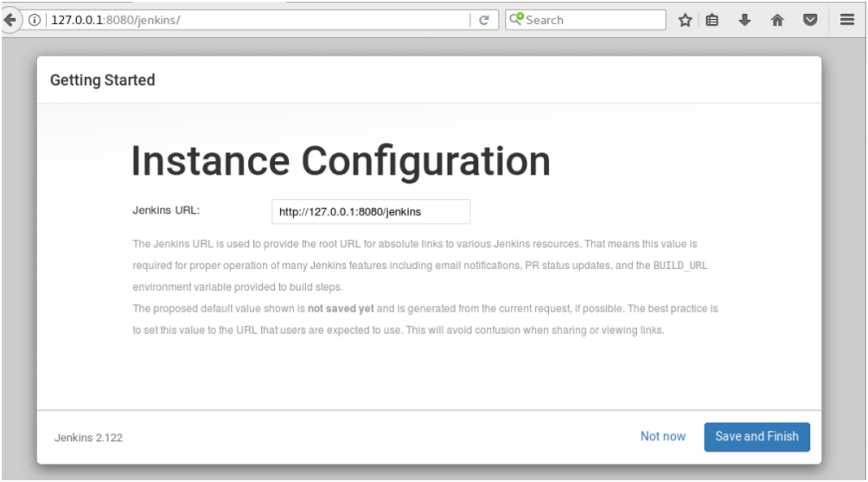
Task: Click the bold 'not saved yet' text
Action: click(341, 309)
